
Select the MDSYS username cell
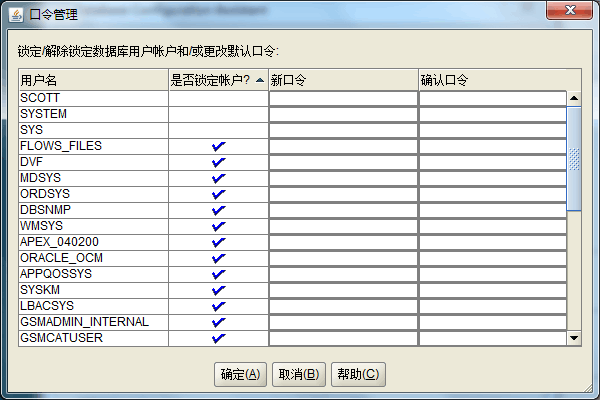tap(93, 178)
